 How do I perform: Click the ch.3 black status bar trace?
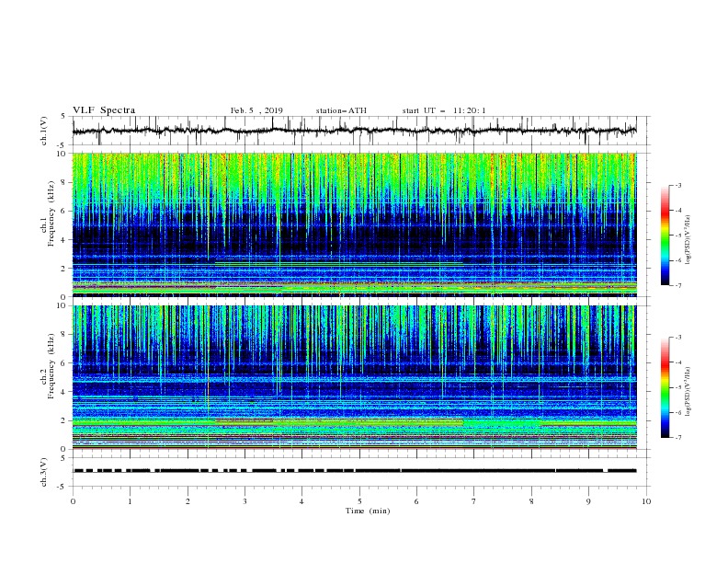[x=354, y=471]
